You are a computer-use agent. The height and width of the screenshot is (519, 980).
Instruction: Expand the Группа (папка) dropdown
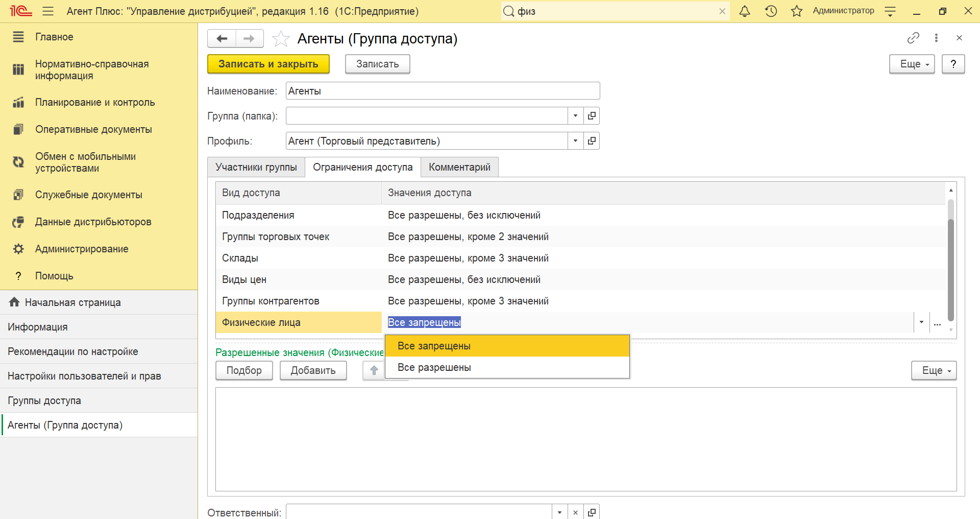coord(575,116)
